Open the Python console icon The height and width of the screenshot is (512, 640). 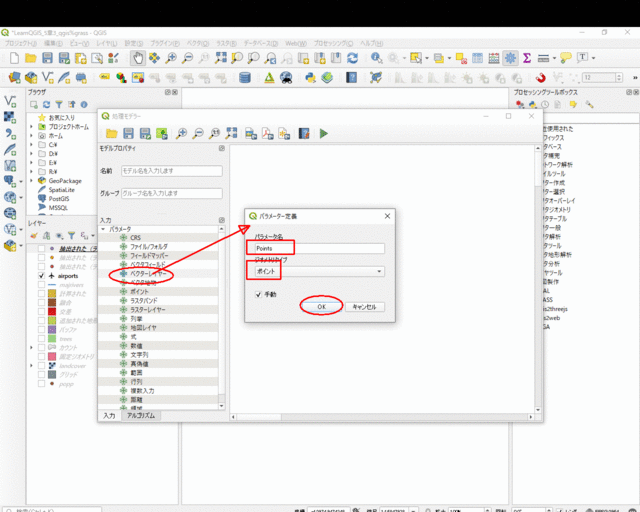coord(311,78)
